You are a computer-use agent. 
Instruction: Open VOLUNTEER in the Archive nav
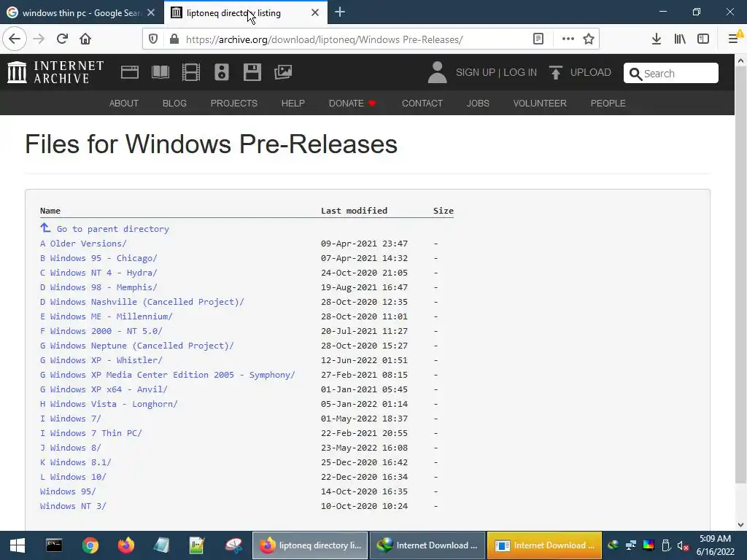(x=540, y=104)
